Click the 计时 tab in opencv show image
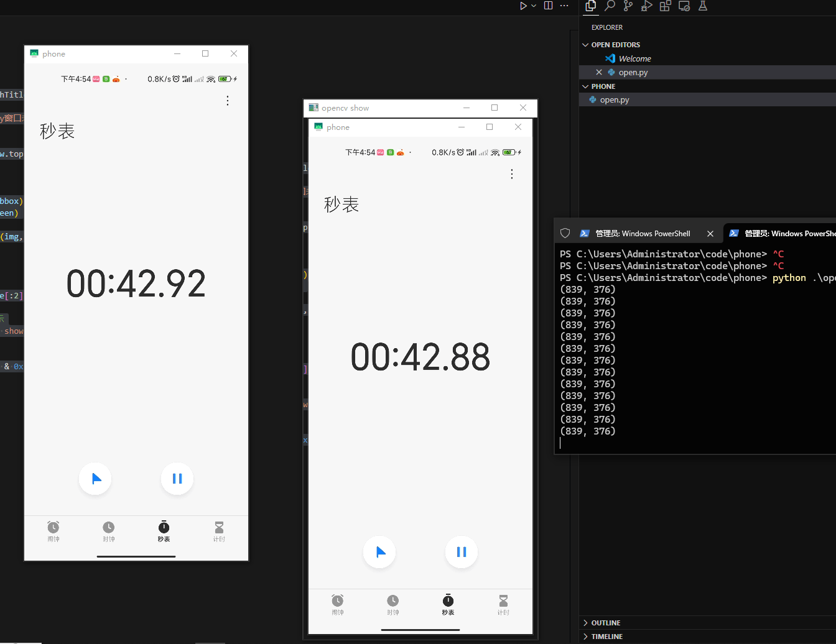The width and height of the screenshot is (836, 644). pos(503,605)
